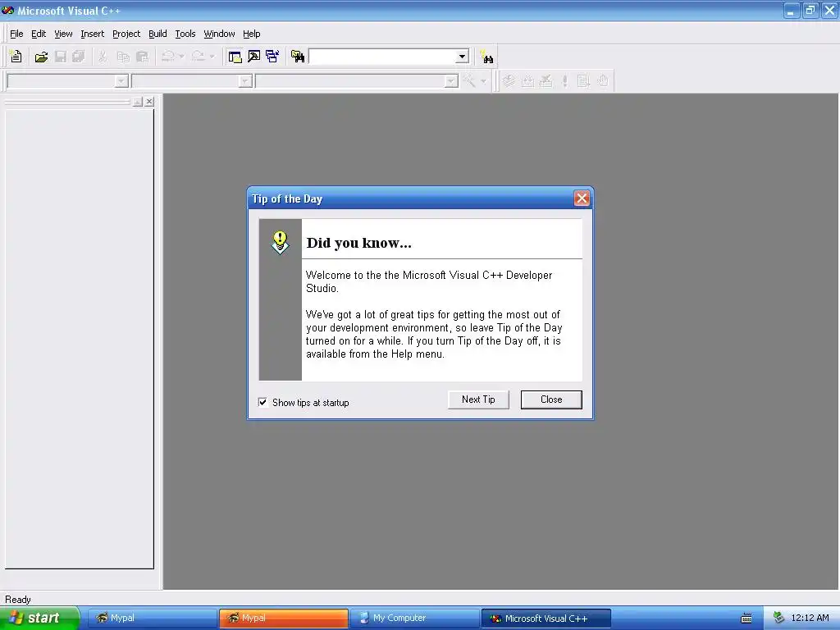
Task: Click the grayed Save All icon
Action: (x=79, y=57)
